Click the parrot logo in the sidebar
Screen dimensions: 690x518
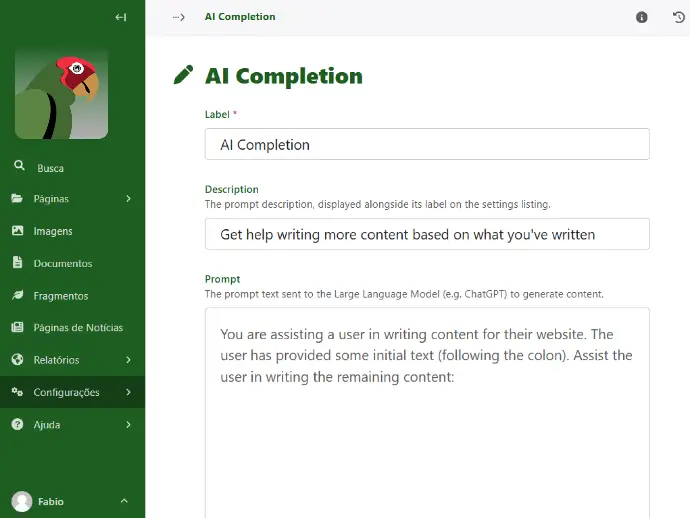(62, 94)
